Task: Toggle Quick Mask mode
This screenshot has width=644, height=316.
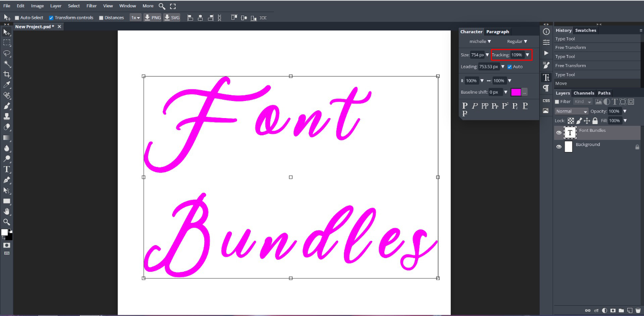Action: [x=7, y=245]
